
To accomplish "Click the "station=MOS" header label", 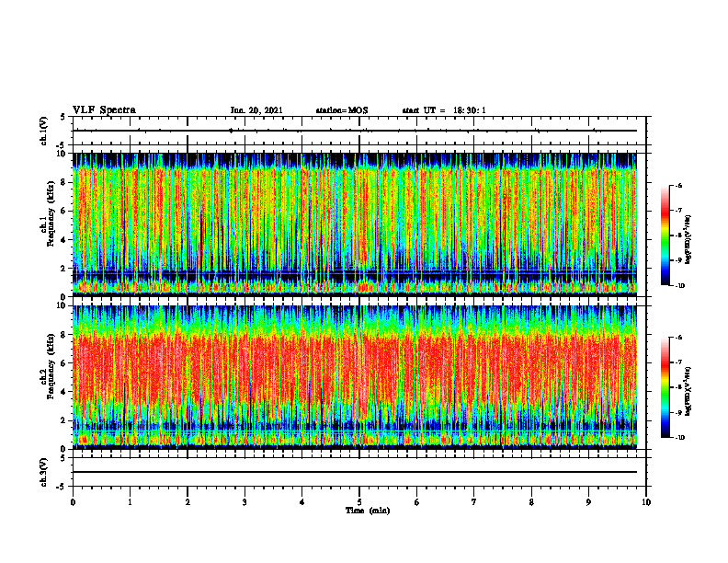I will 342,110.
